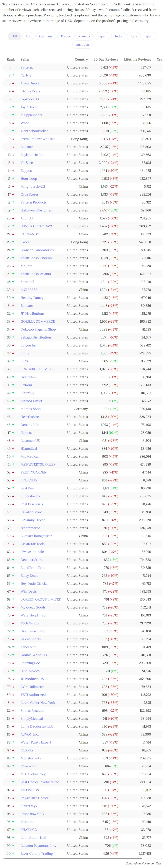
Task: Open the JoyinDirect seller link
Action: click(29, 107)
